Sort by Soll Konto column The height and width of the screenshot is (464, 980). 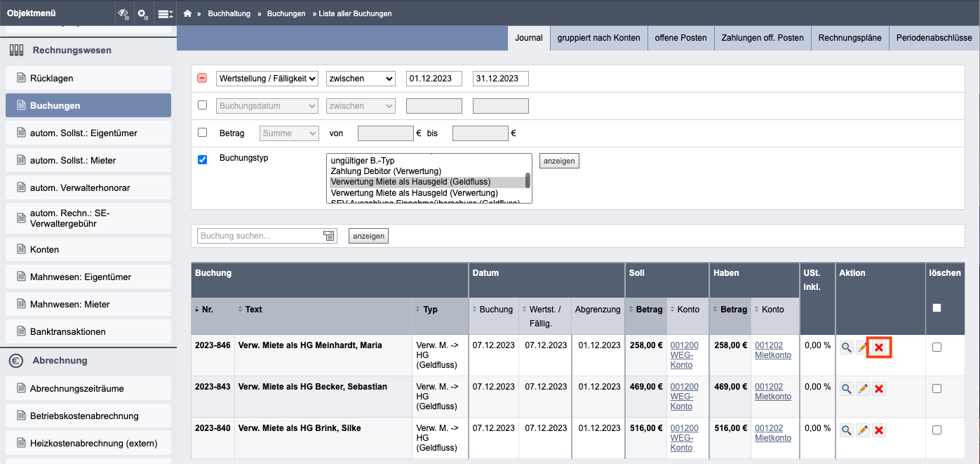tap(684, 310)
